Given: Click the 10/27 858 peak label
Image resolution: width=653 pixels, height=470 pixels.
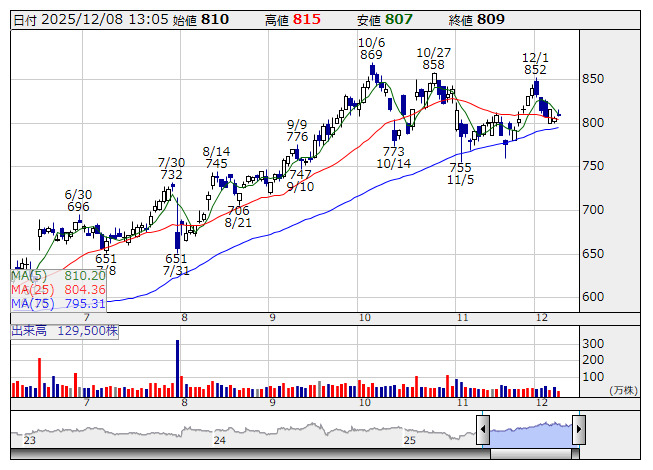Looking at the screenshot, I should pyautogui.click(x=434, y=59).
